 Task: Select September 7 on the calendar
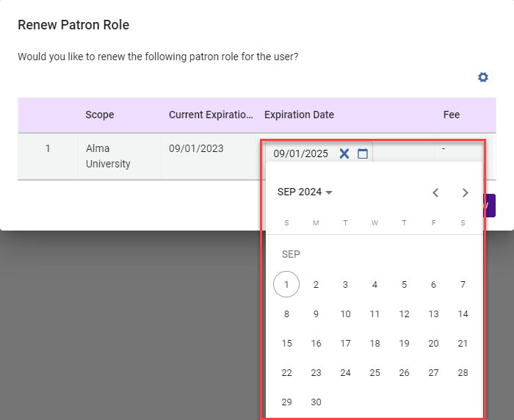[x=463, y=285]
